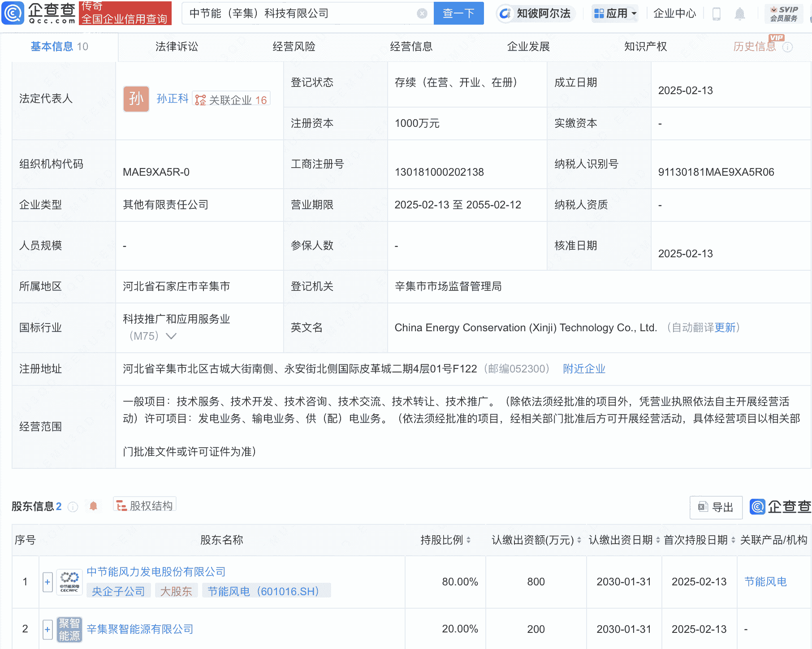This screenshot has width=812, height=649.
Task: Open the 附近企业 link
Action: (x=583, y=368)
